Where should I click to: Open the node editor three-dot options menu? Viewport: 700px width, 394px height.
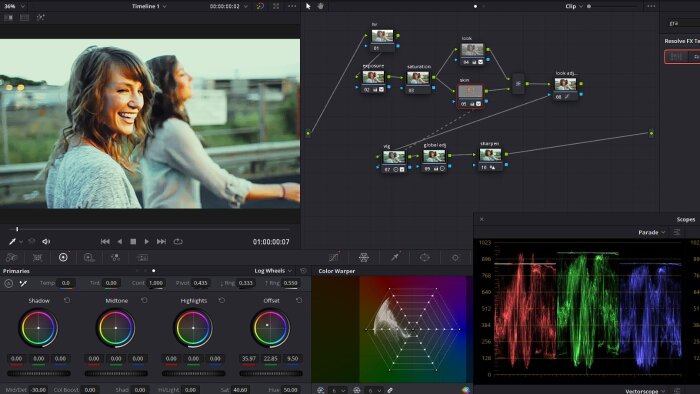(x=651, y=6)
